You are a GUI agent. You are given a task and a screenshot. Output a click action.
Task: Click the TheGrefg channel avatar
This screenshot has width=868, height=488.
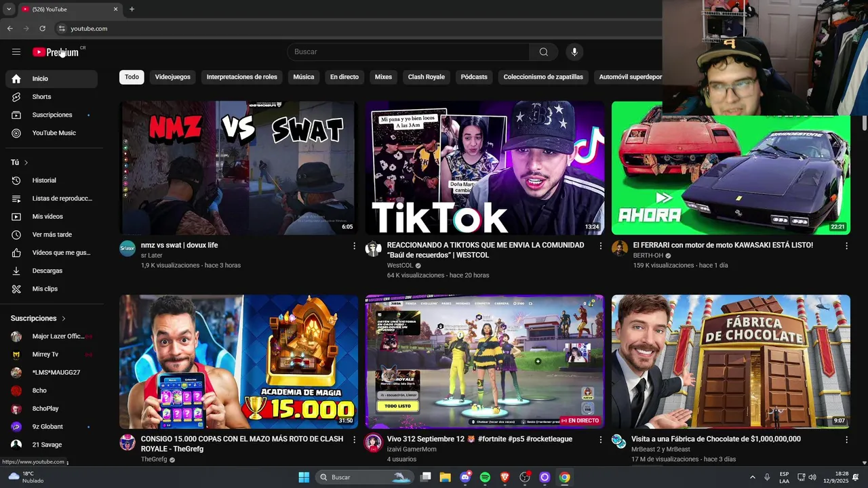point(127,443)
